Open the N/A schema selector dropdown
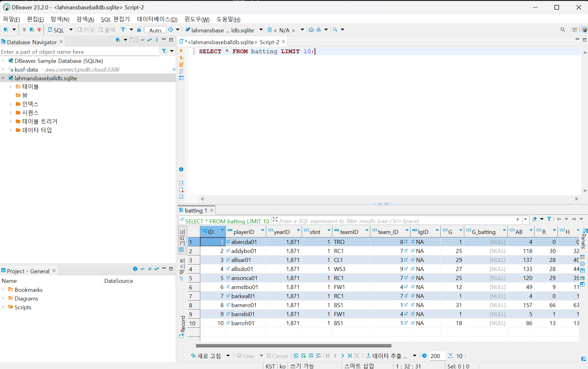 pos(302,30)
